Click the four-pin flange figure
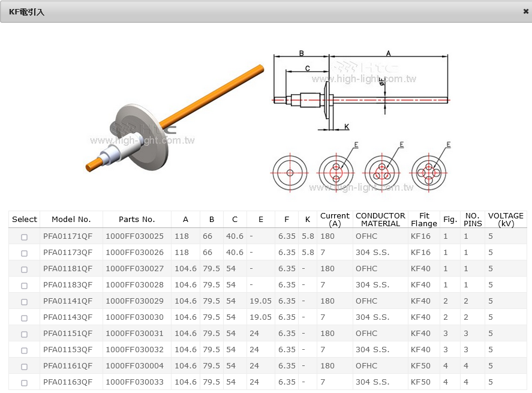Screen dimensions: 532x393 pyautogui.click(x=428, y=173)
